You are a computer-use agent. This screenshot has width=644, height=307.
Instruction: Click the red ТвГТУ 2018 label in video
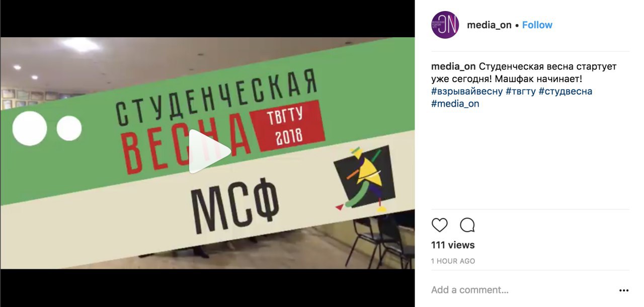288,126
